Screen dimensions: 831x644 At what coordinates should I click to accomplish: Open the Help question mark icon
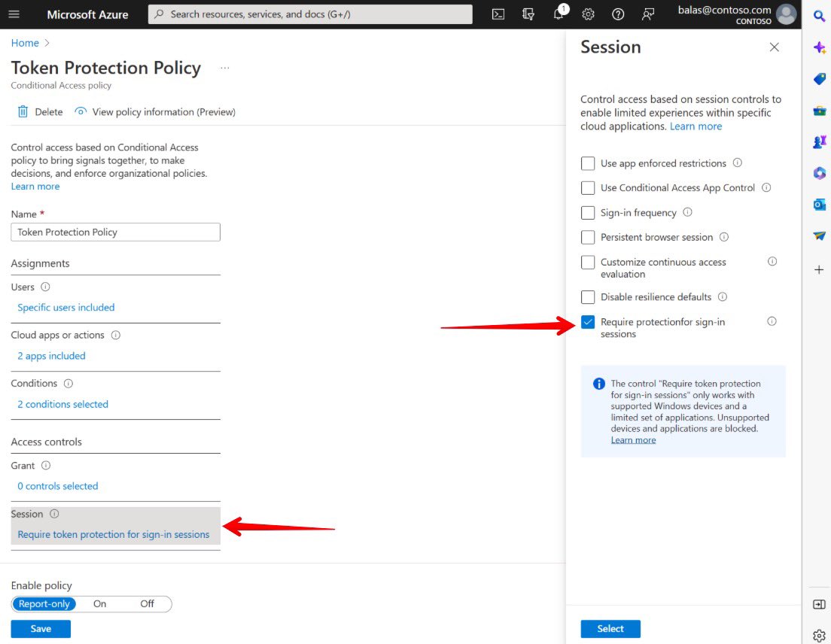618,14
